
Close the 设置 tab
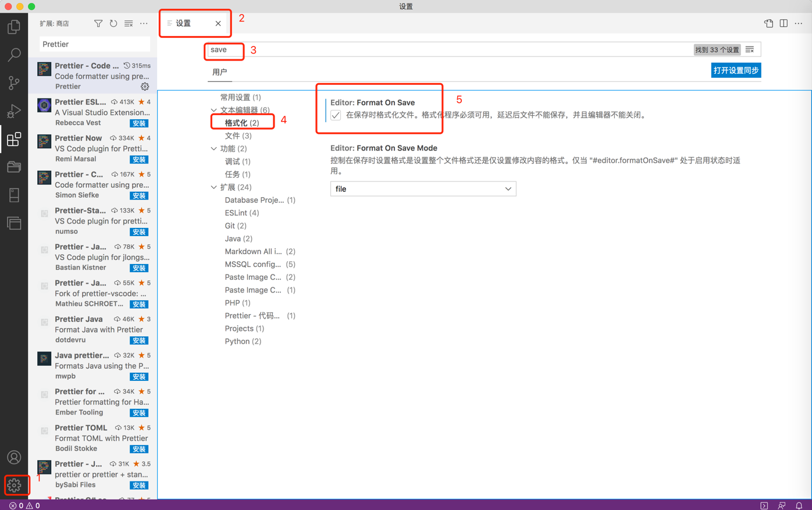click(218, 23)
